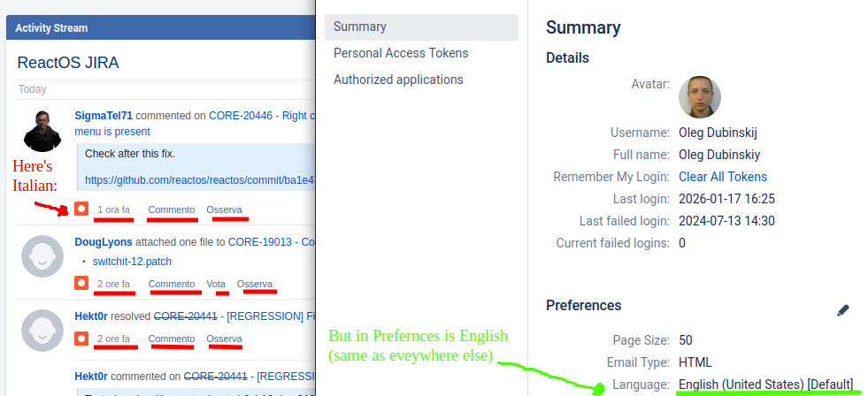868x396 pixels.
Task: Click Osserva under DougLyons's entry
Action: coord(255,284)
